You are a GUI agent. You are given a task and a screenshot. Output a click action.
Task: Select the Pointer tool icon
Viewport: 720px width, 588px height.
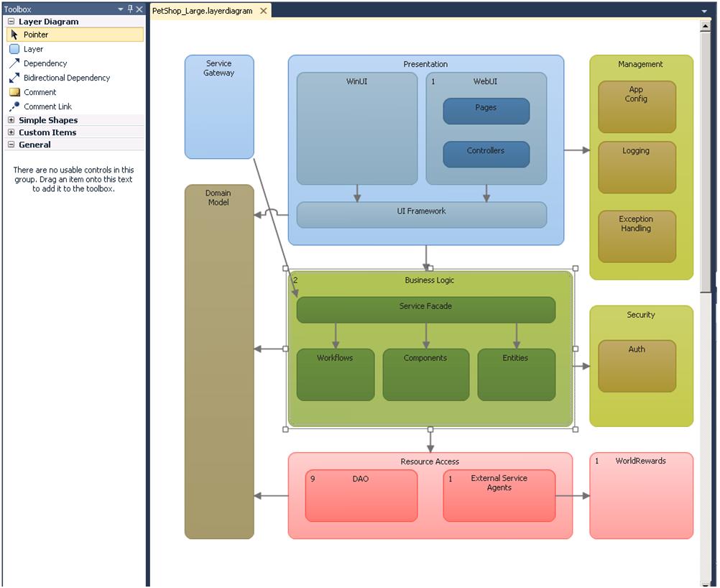pyautogui.click(x=14, y=35)
